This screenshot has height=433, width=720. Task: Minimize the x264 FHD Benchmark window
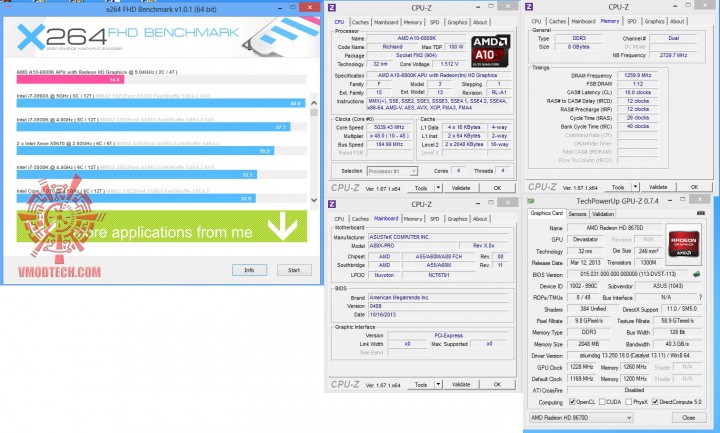point(278,7)
